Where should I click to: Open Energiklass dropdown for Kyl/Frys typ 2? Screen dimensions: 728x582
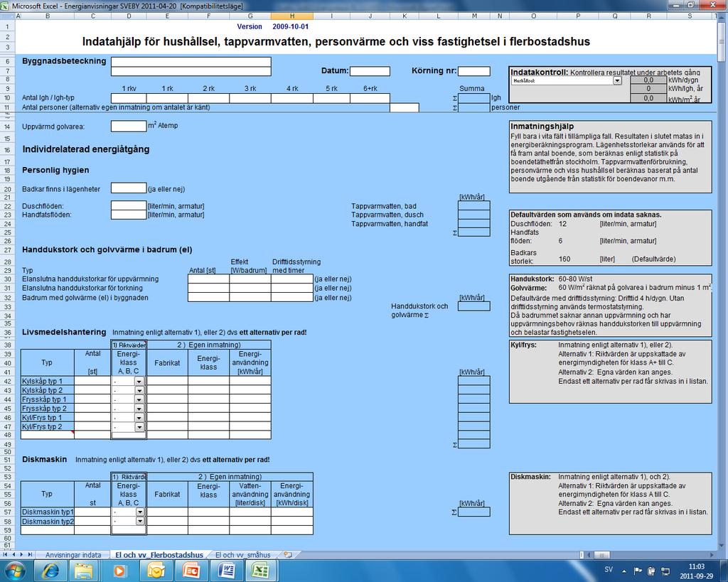pos(139,427)
